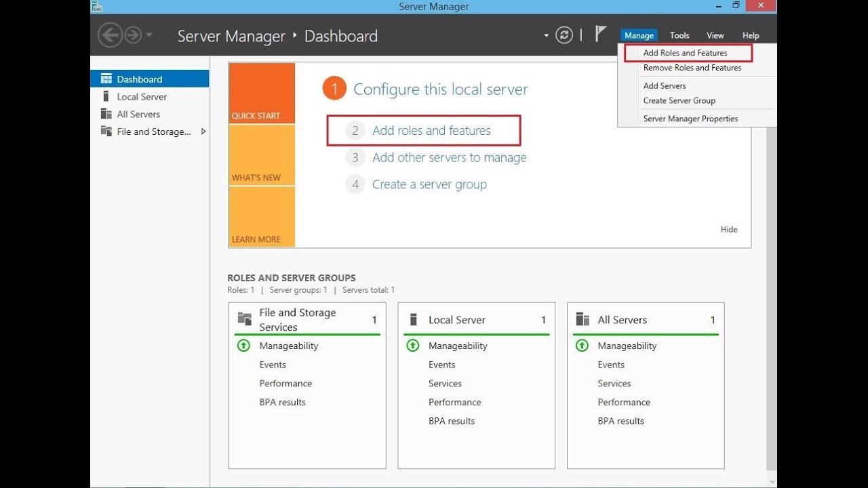Image resolution: width=868 pixels, height=488 pixels.
Task: Open the Help menu
Action: [x=751, y=35]
